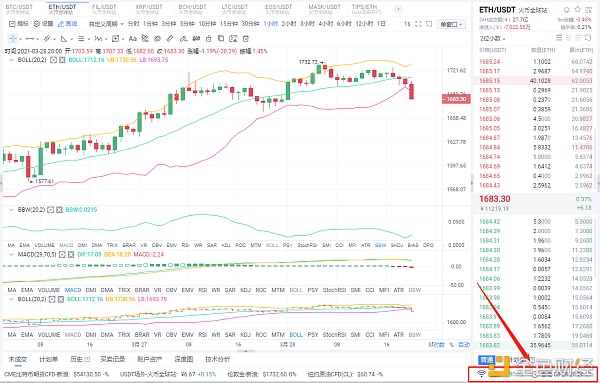Screen dimensions: 600x383
Task: Open the 指标 indicators button
Action: pyautogui.click(x=19, y=24)
